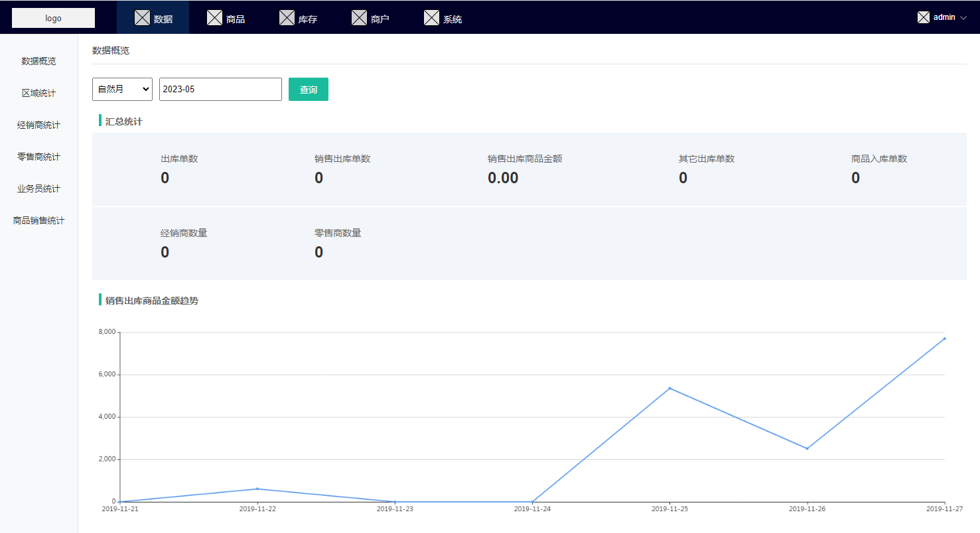This screenshot has width=980, height=533.
Task: Select 业务员统计 in the sidebar
Action: (x=38, y=189)
